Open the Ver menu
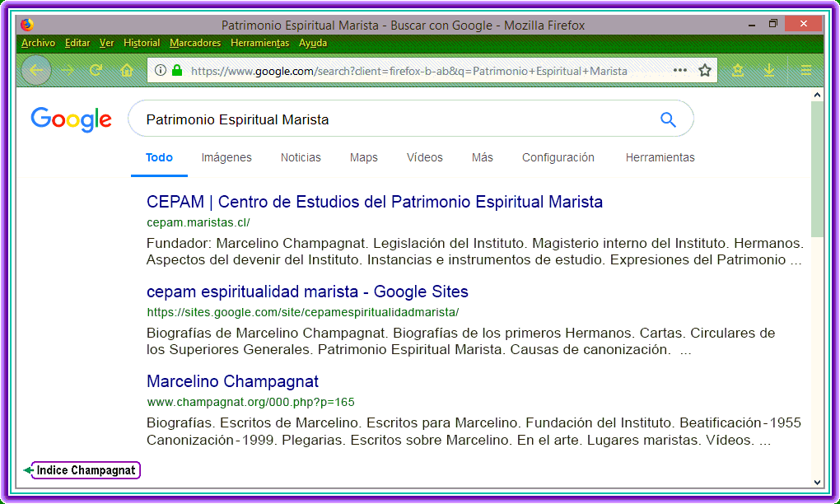This screenshot has height=504, width=840. coord(106,43)
